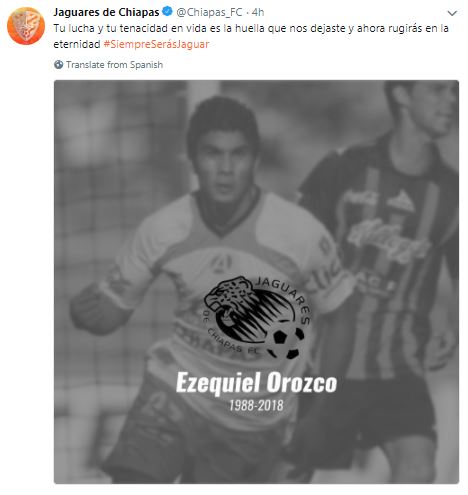
Task: Click the globe icon beside Translate
Action: pyautogui.click(x=59, y=64)
